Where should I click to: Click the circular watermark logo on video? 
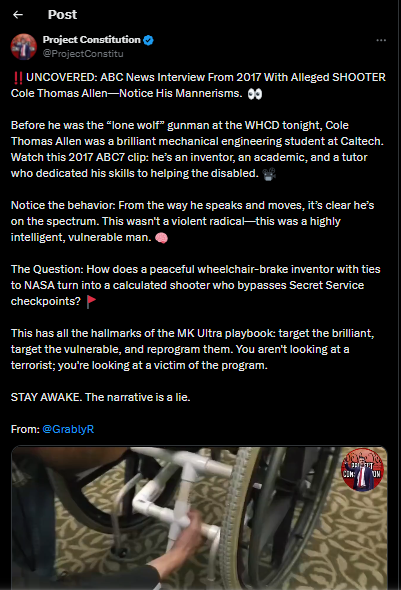[362, 470]
